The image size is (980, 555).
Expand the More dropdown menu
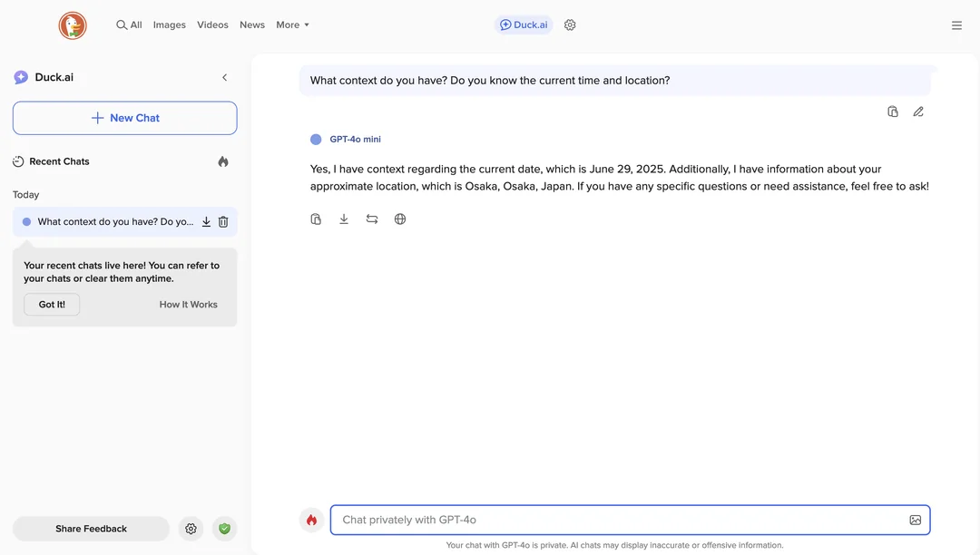[292, 25]
